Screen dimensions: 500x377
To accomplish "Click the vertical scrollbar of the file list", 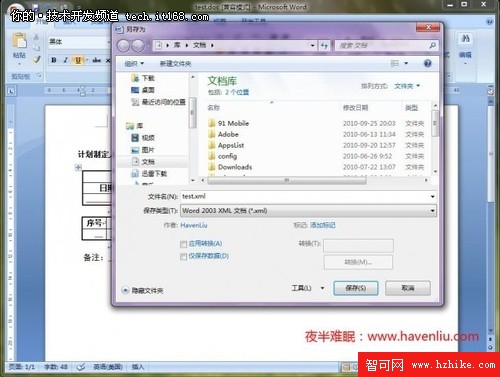I will [435, 124].
